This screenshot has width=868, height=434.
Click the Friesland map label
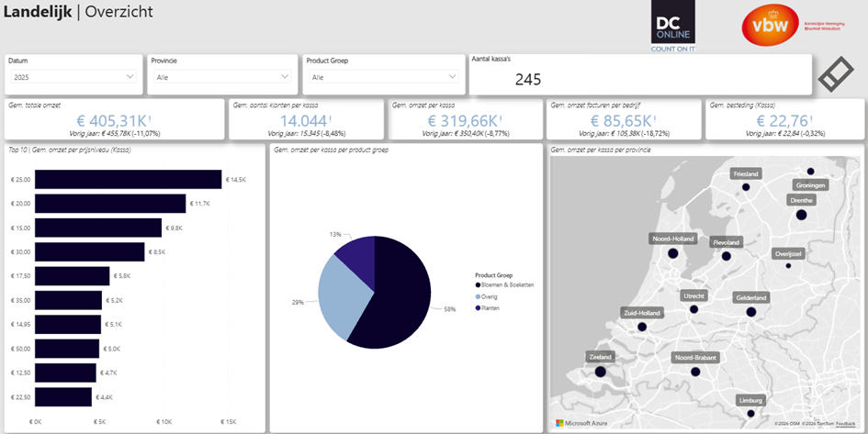pos(746,173)
